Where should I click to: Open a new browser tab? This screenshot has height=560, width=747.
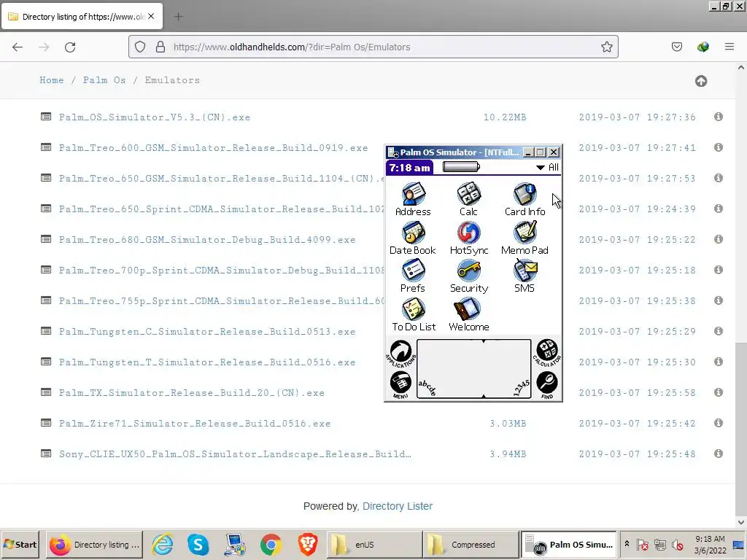(x=179, y=17)
